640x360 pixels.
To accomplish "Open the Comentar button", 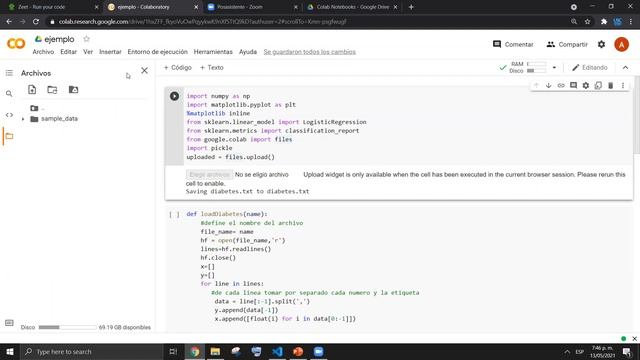I will [513, 44].
